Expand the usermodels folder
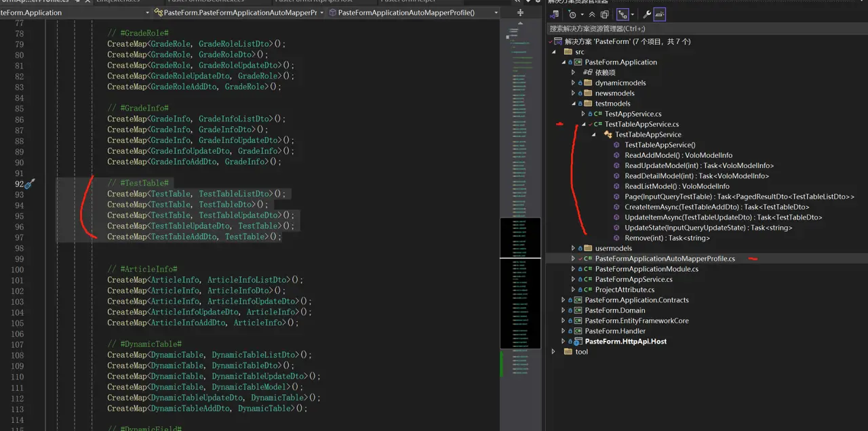This screenshot has height=431, width=868. 573,248
